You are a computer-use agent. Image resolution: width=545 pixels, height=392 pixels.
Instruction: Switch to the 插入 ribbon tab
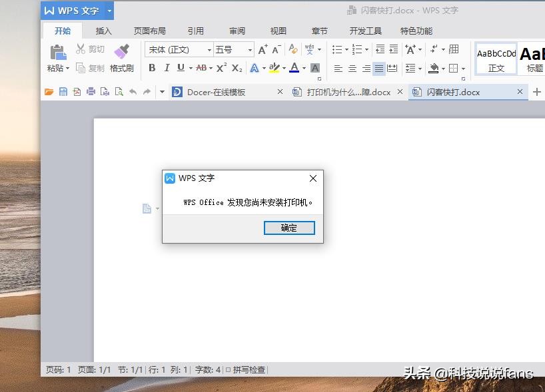click(103, 30)
